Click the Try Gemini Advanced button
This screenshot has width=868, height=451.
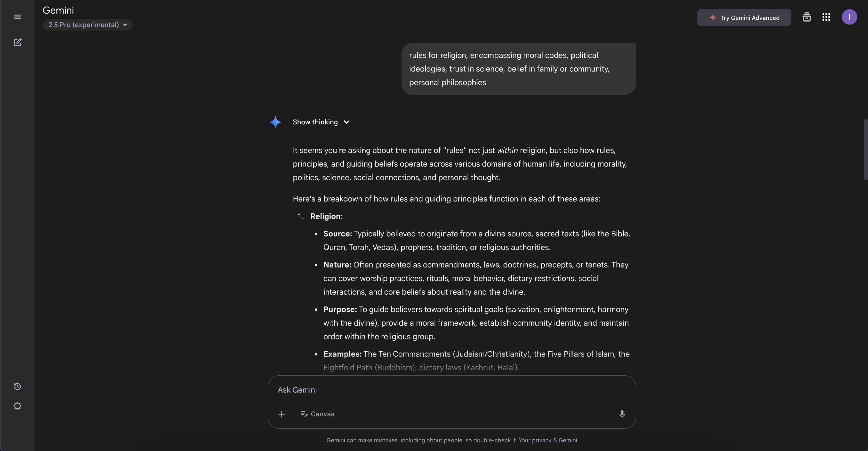(744, 17)
